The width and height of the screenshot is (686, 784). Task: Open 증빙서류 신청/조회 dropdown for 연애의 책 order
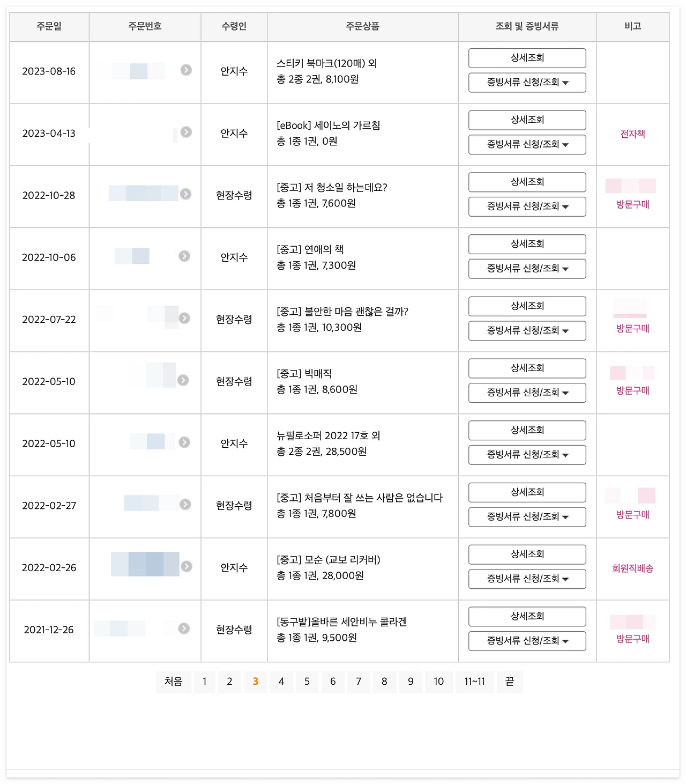point(527,269)
